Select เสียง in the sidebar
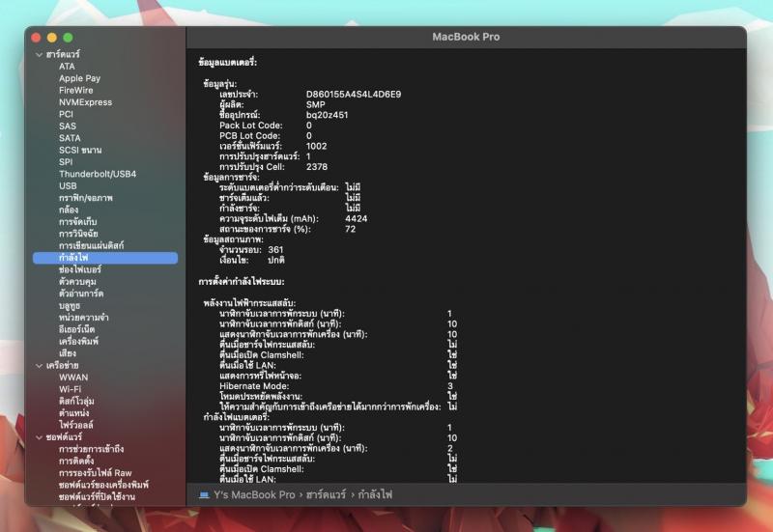This screenshot has width=773, height=532. click(x=68, y=353)
